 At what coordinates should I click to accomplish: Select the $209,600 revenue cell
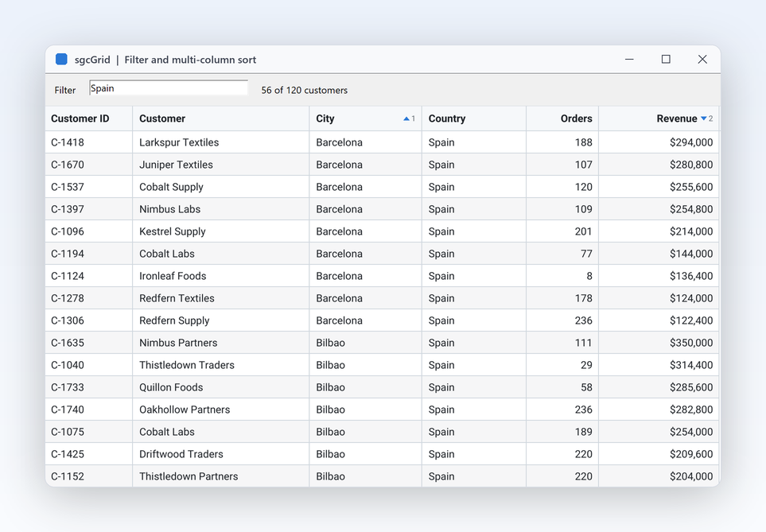coord(659,454)
